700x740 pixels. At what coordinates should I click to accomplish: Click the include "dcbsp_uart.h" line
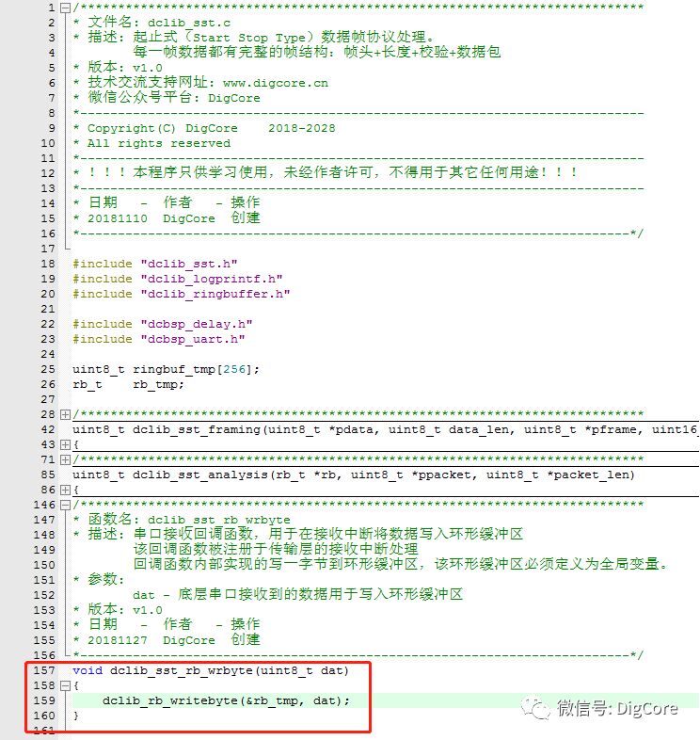pos(159,339)
